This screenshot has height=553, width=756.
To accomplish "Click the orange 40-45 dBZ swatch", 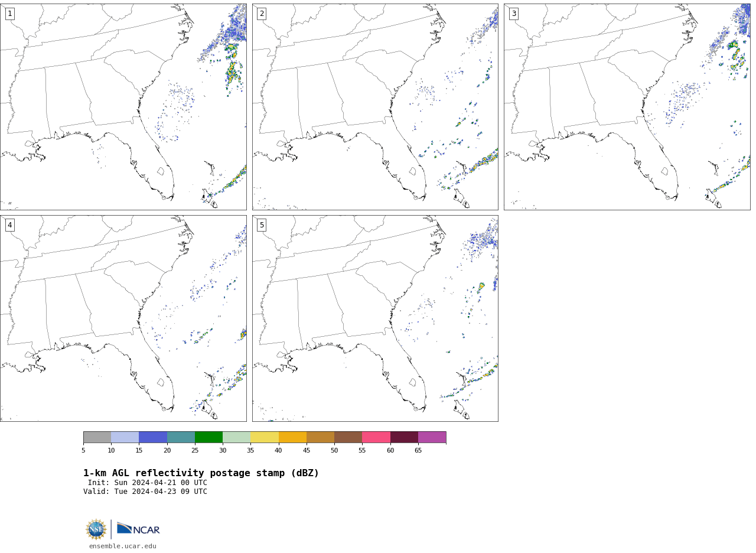I will coord(292,437).
